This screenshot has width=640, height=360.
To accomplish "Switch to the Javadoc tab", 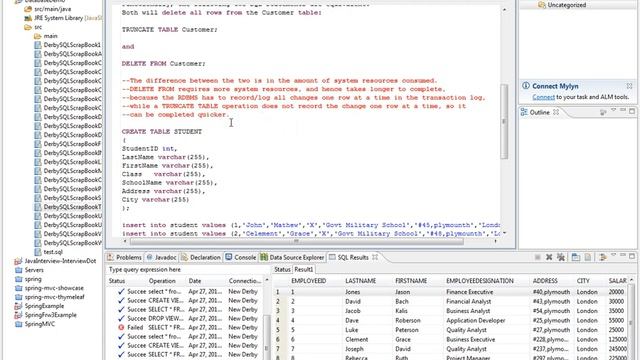I will (x=162, y=257).
